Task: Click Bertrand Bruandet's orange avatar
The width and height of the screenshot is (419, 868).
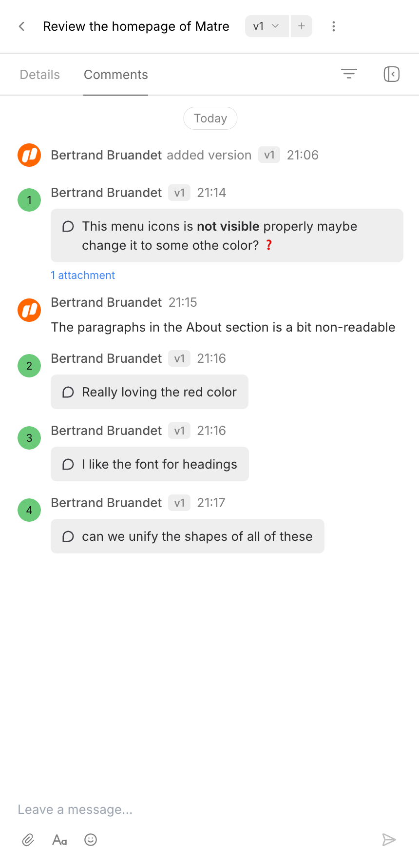Action: pyautogui.click(x=29, y=155)
